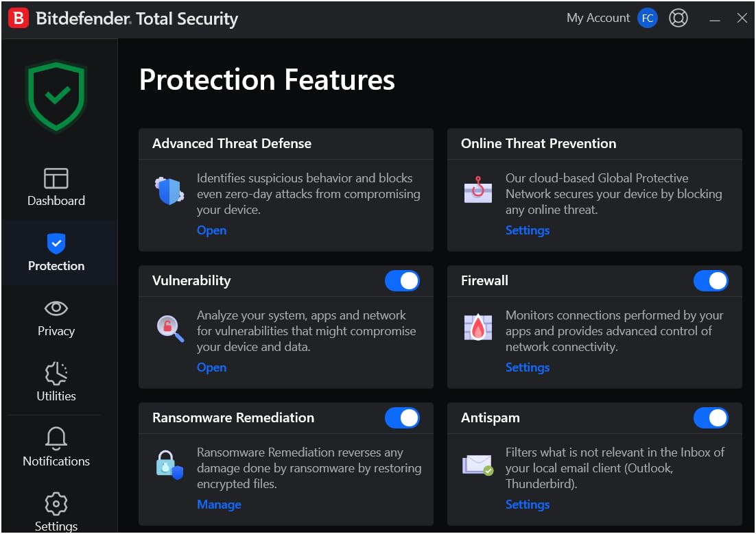Open Settings menu label in sidebar
The image size is (756, 534).
point(56,526)
